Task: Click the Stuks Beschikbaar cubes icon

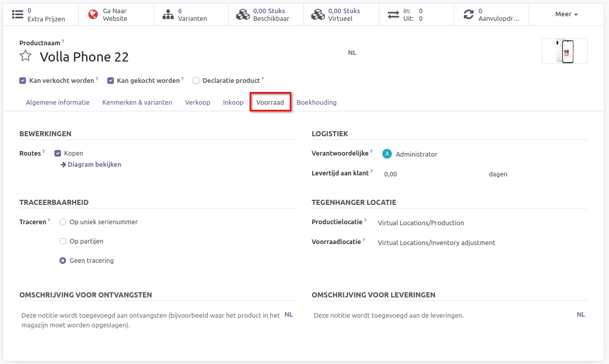Action: (x=243, y=15)
